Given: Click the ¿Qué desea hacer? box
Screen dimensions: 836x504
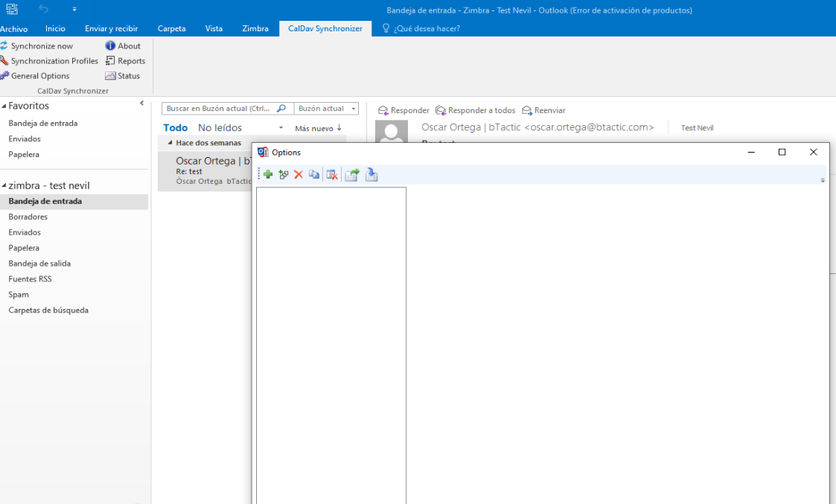Looking at the screenshot, I should 421,29.
